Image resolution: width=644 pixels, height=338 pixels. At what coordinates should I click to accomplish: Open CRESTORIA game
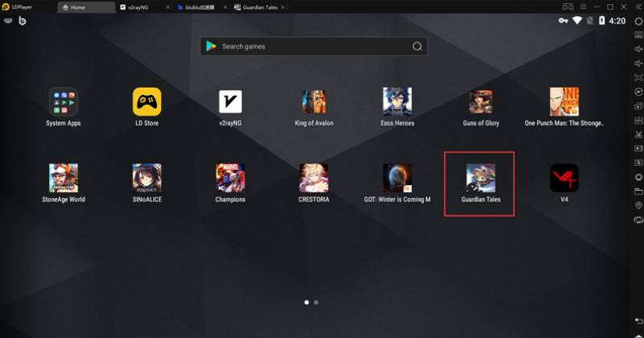coord(314,178)
